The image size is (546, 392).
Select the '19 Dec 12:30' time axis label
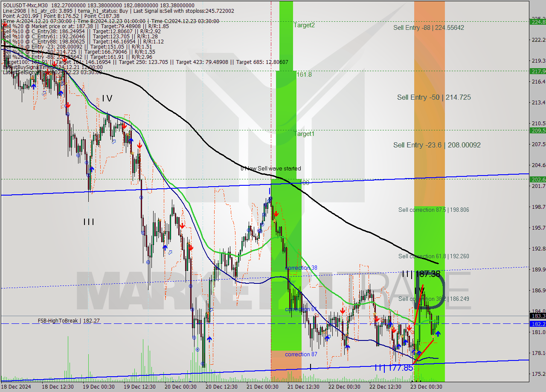pyautogui.click(x=140, y=387)
